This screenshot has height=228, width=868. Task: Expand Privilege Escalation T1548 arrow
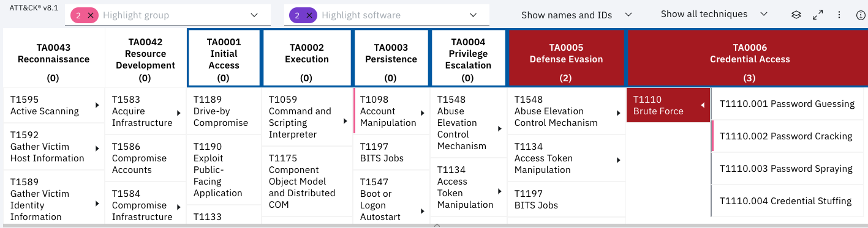coord(500,128)
